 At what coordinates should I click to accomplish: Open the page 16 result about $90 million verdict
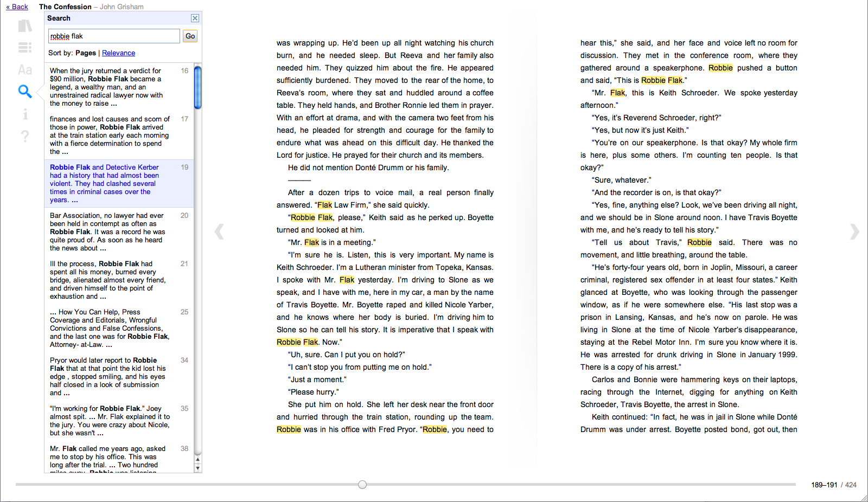[x=119, y=87]
